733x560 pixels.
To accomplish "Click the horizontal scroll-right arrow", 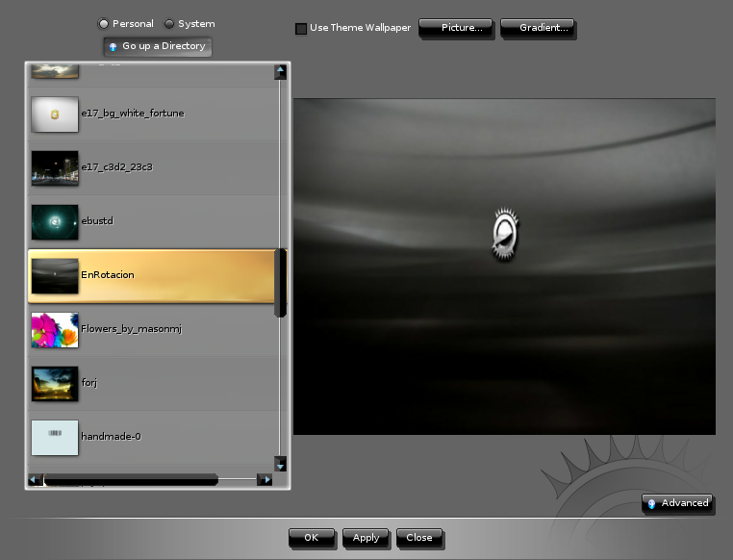I will [265, 479].
